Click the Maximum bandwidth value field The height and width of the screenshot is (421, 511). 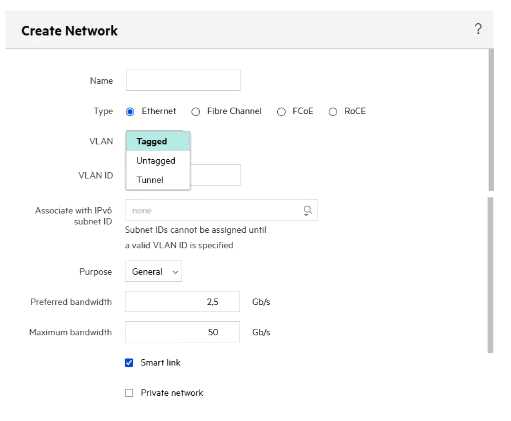click(182, 332)
